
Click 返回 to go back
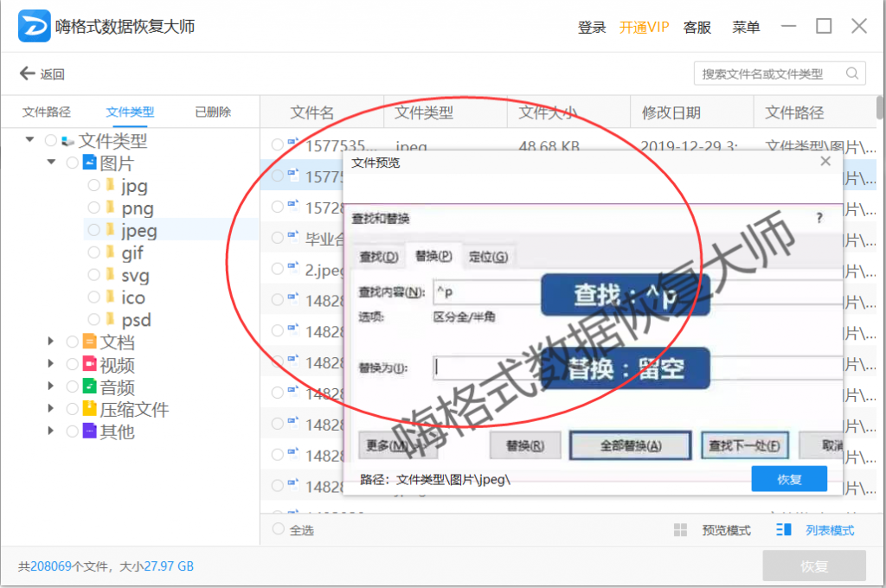[52, 74]
